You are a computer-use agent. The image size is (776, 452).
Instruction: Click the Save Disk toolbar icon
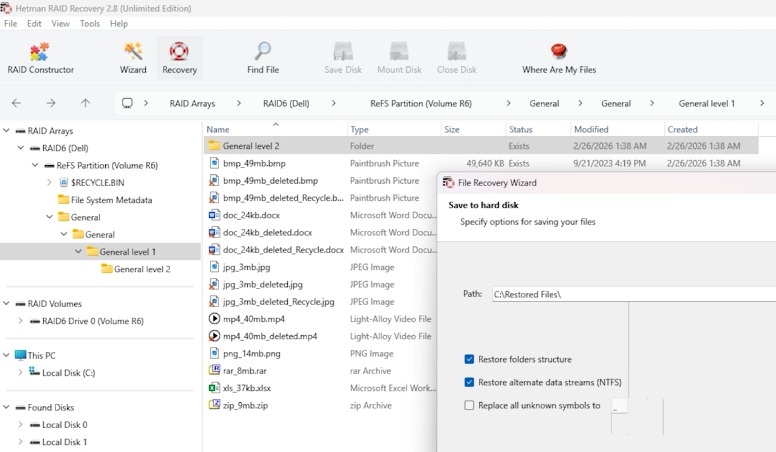pyautogui.click(x=343, y=51)
